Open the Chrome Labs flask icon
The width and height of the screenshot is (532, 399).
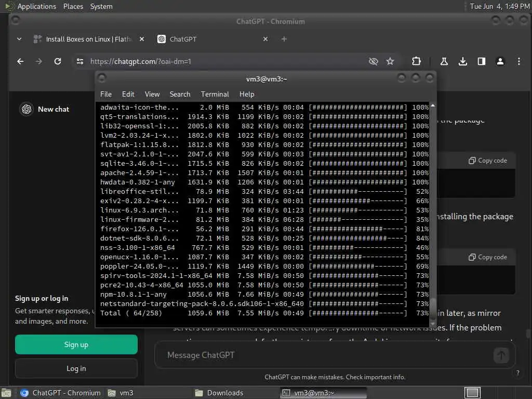point(444,61)
